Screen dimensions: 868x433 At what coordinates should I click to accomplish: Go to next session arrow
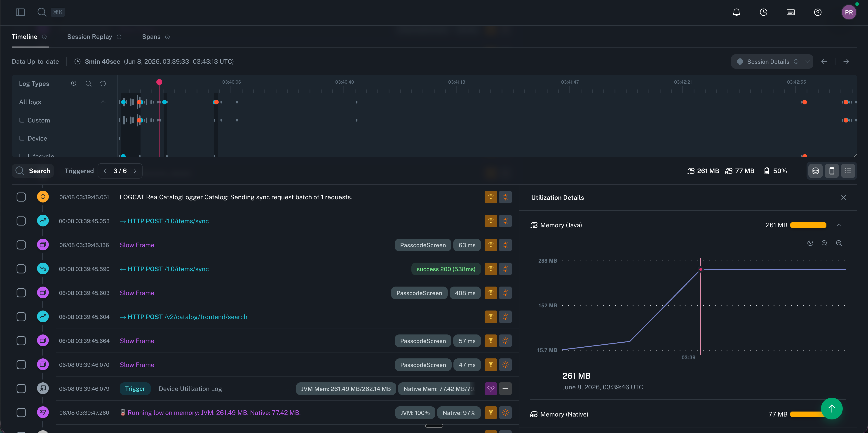pos(846,61)
